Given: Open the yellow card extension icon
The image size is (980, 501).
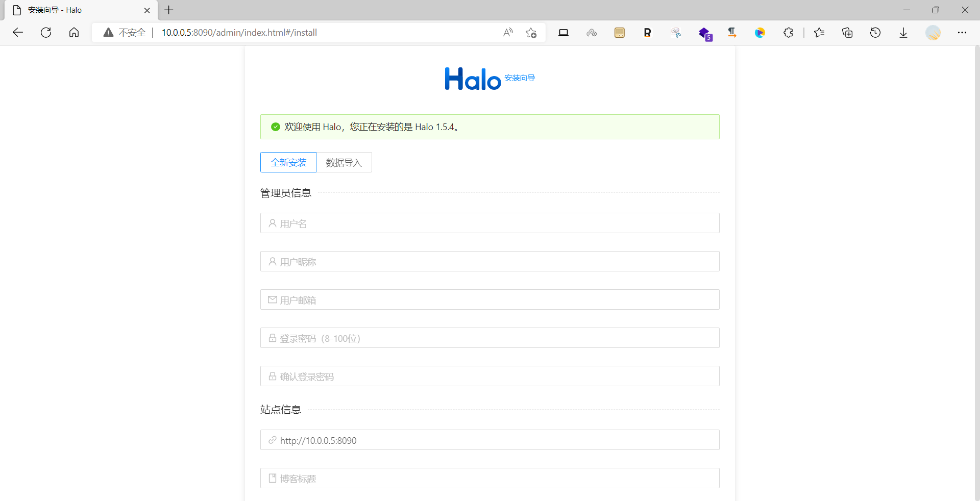Looking at the screenshot, I should pos(620,33).
